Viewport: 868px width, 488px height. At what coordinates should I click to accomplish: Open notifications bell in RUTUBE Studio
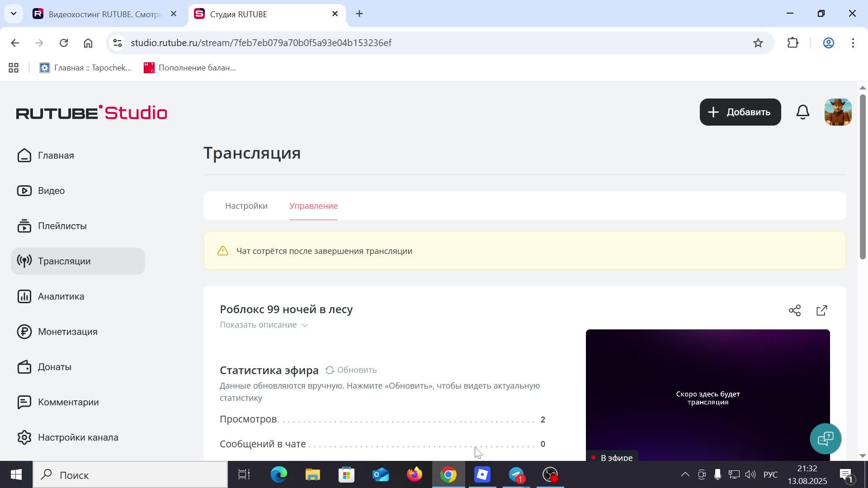tap(803, 112)
